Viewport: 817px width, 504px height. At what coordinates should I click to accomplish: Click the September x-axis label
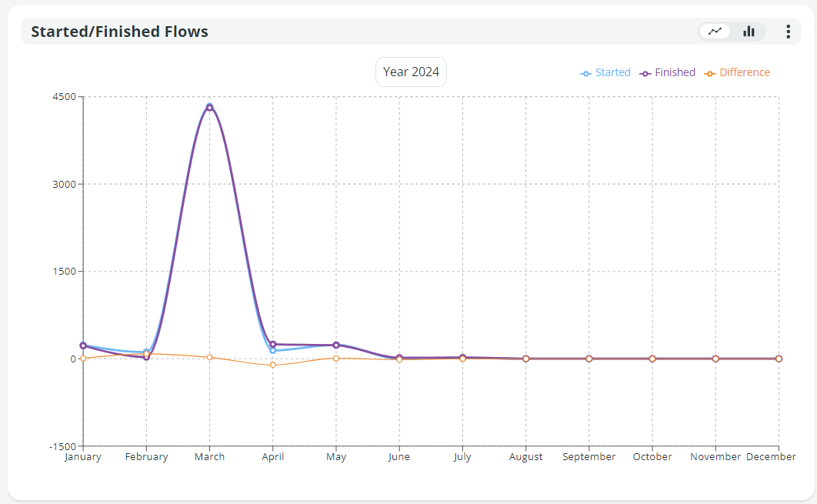pyautogui.click(x=589, y=457)
